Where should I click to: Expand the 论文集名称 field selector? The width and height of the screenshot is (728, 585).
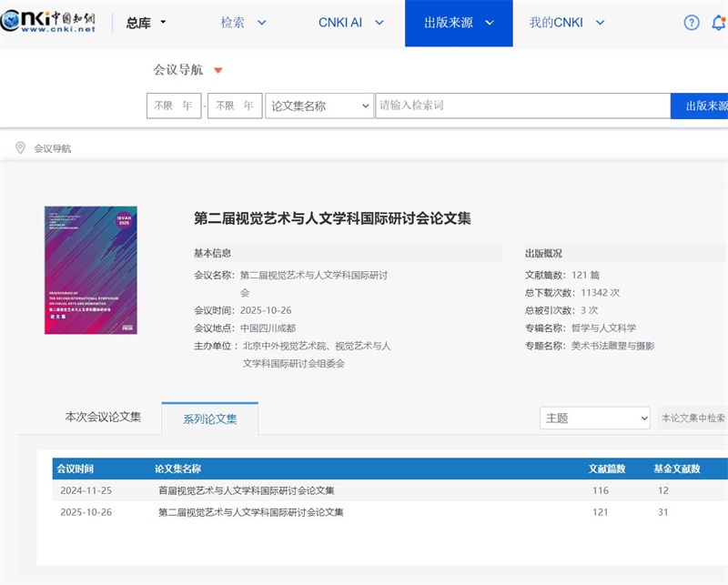(x=318, y=106)
